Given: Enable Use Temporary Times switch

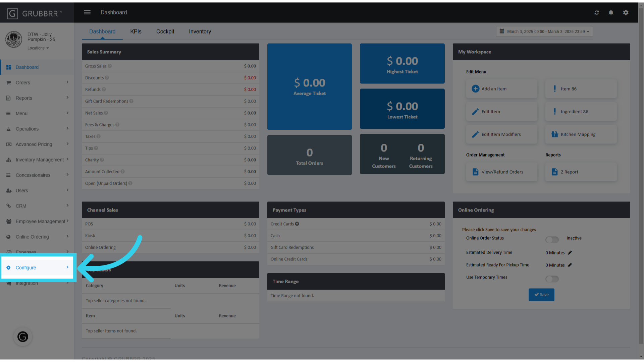Looking at the screenshot, I should [x=552, y=279].
